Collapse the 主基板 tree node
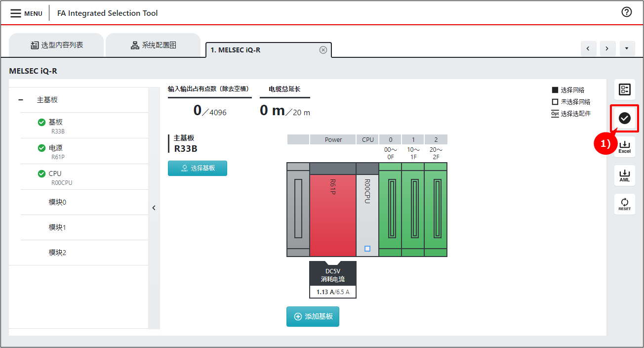The height and width of the screenshot is (348, 644). (x=21, y=100)
